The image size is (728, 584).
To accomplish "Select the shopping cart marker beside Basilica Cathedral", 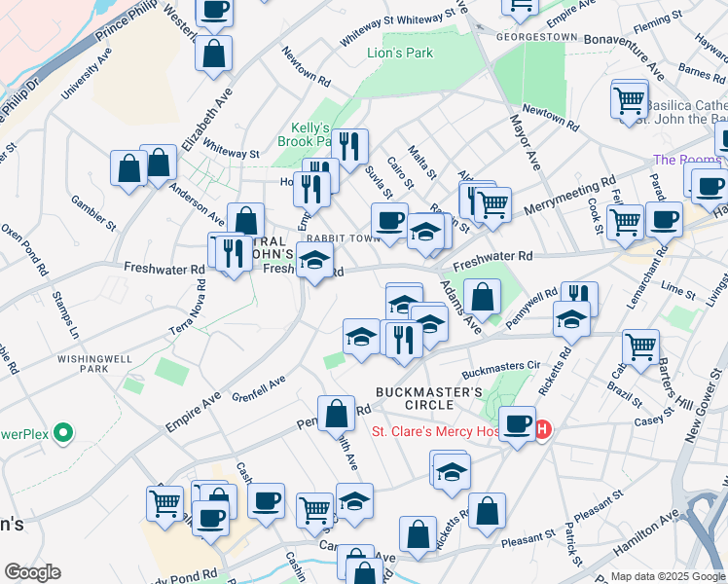I will tap(630, 99).
